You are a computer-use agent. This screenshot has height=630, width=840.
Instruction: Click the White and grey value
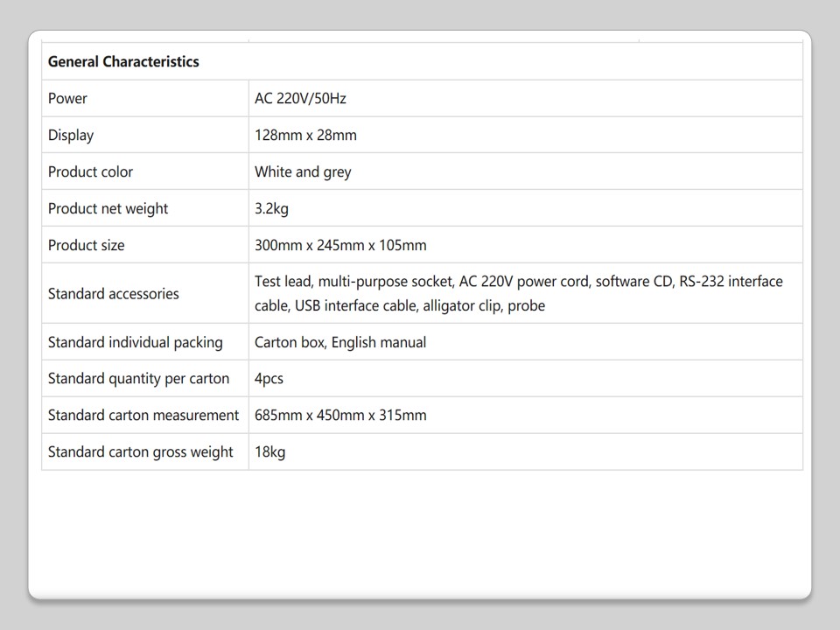pos(303,171)
